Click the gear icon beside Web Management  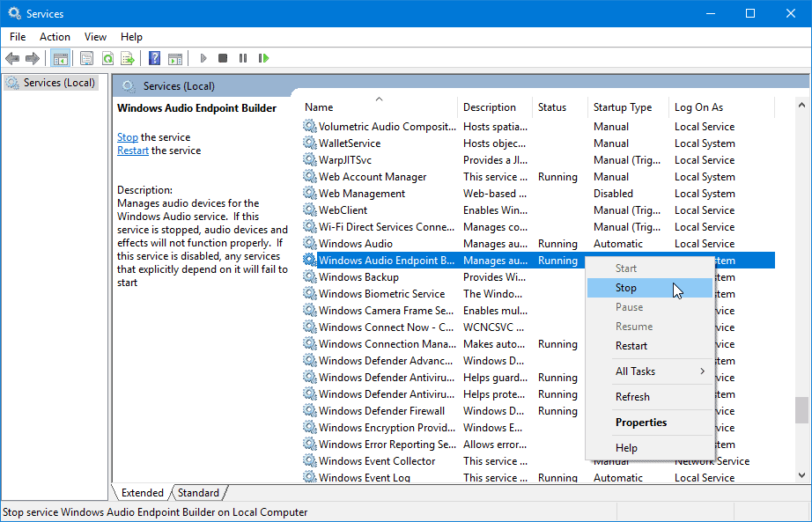(x=310, y=193)
